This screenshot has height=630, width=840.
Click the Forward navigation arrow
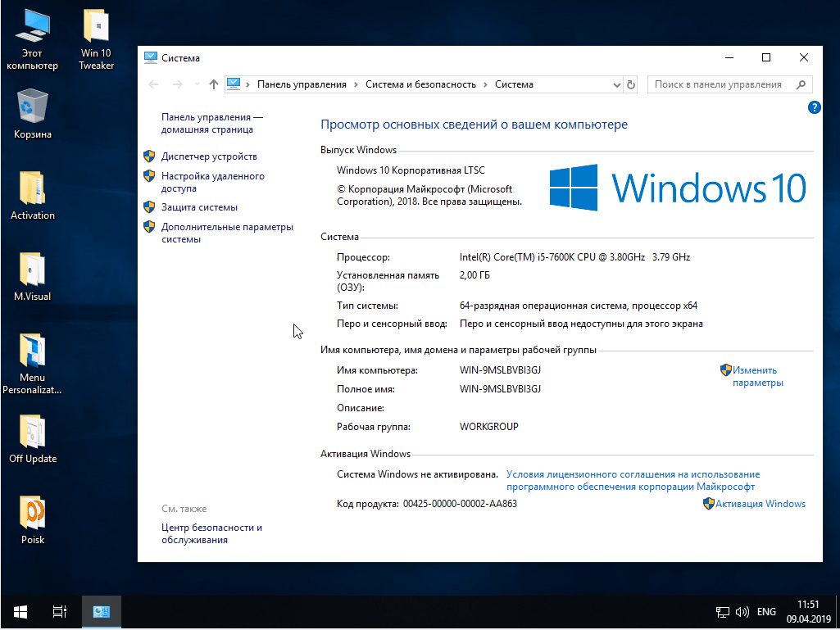(x=178, y=84)
